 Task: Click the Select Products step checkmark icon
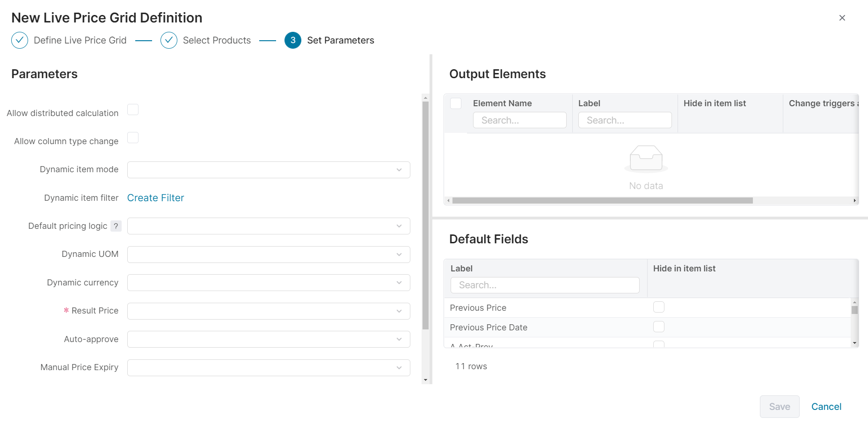[168, 40]
